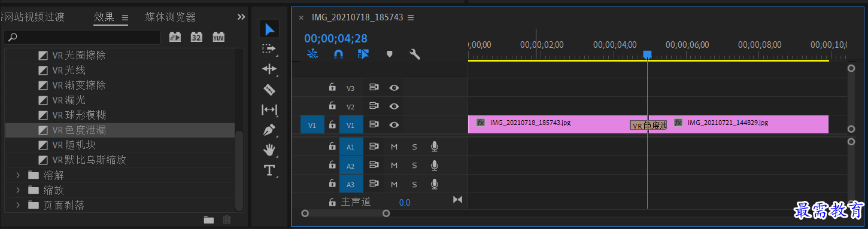Select the Pen tool
The height and width of the screenshot is (229, 868).
[269, 130]
